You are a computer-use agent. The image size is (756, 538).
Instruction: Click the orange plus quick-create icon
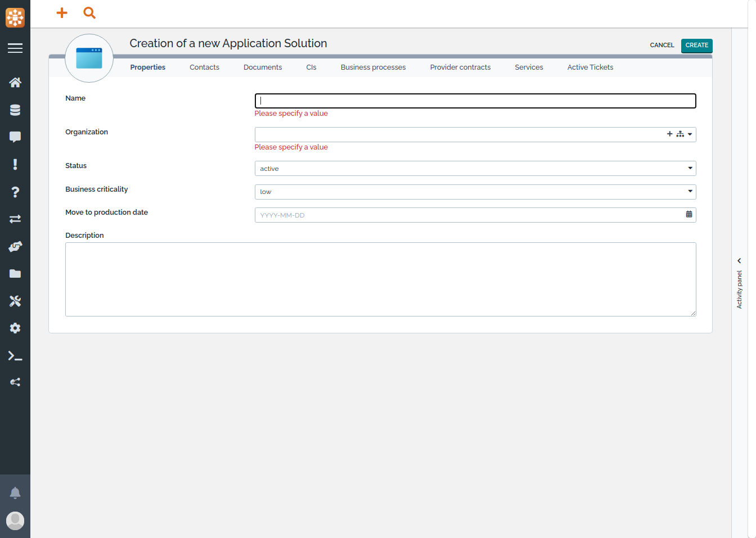(62, 13)
